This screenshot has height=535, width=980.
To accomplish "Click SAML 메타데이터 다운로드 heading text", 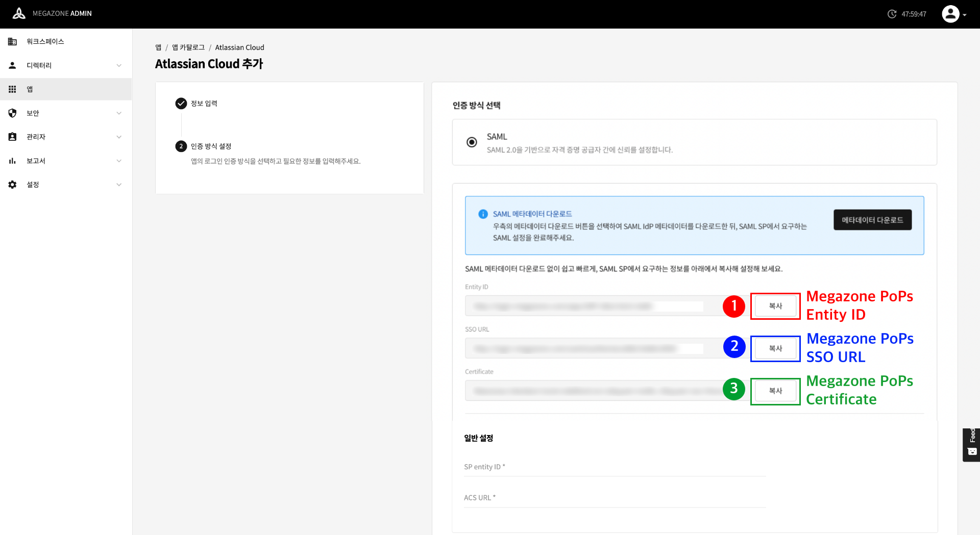I will pos(532,214).
